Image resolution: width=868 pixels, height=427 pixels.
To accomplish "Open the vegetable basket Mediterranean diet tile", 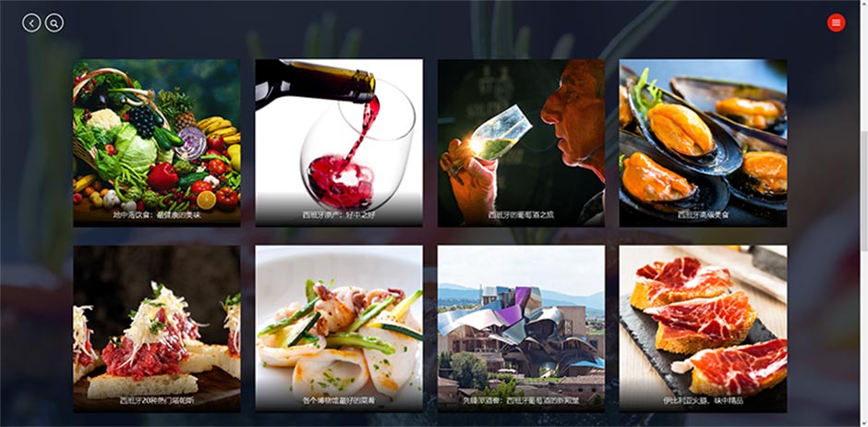I will coord(157,143).
